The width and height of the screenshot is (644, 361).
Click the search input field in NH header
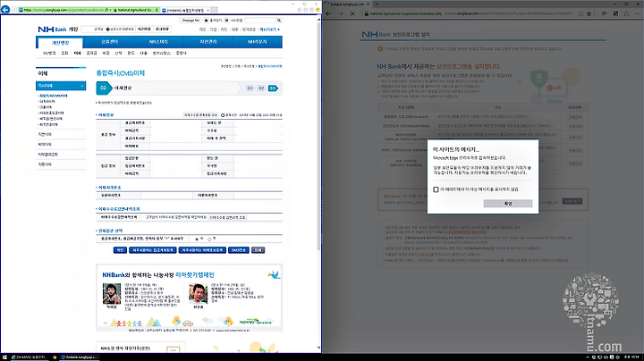260,20
